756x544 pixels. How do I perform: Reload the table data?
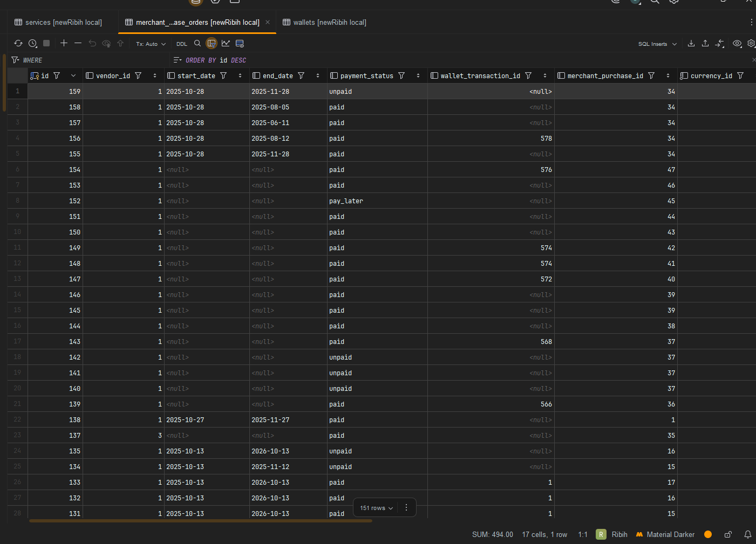click(18, 44)
